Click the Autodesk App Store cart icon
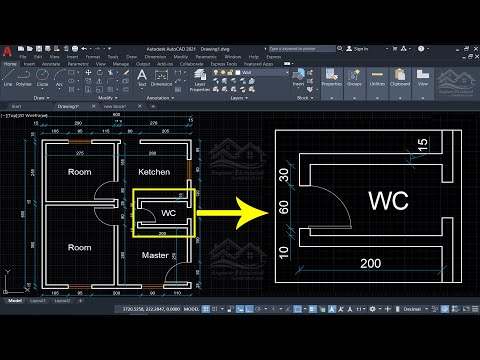This screenshot has height=360, width=480. click(x=395, y=49)
